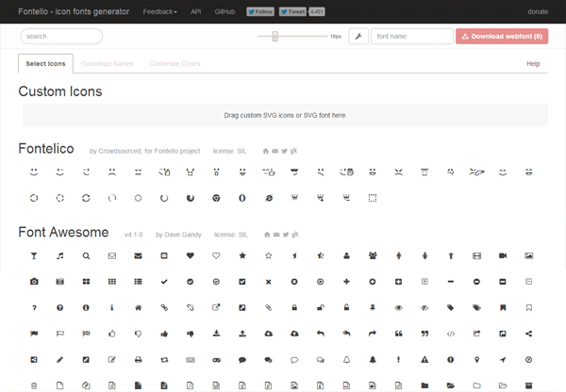Screen dimensions: 566x392
Task: Switch to the Customize Codes tab
Action: click(175, 63)
